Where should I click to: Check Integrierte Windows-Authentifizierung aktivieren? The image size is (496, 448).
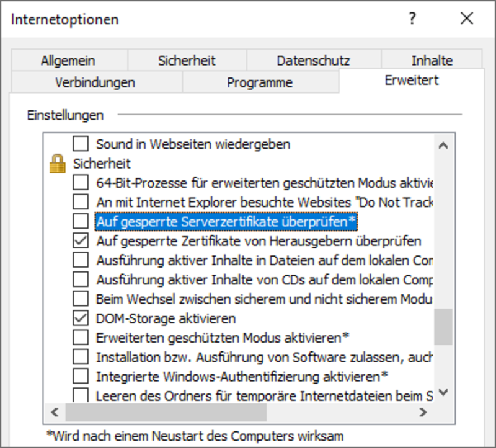(x=81, y=376)
